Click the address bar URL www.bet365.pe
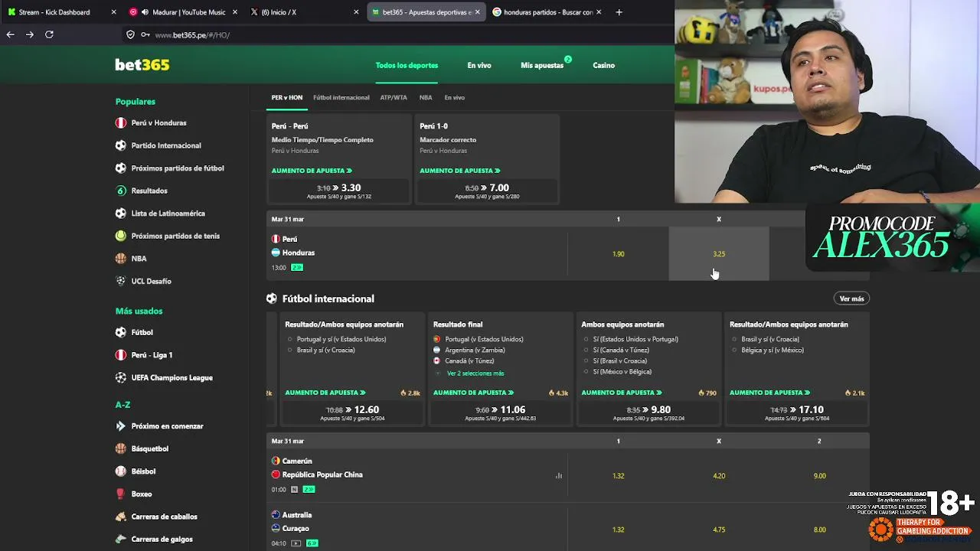Image resolution: width=980 pixels, height=551 pixels. point(192,35)
